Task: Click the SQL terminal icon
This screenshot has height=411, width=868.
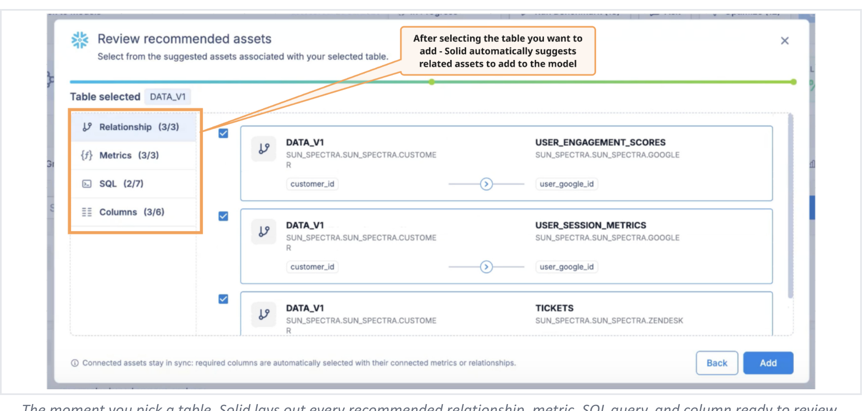Action: click(x=87, y=184)
